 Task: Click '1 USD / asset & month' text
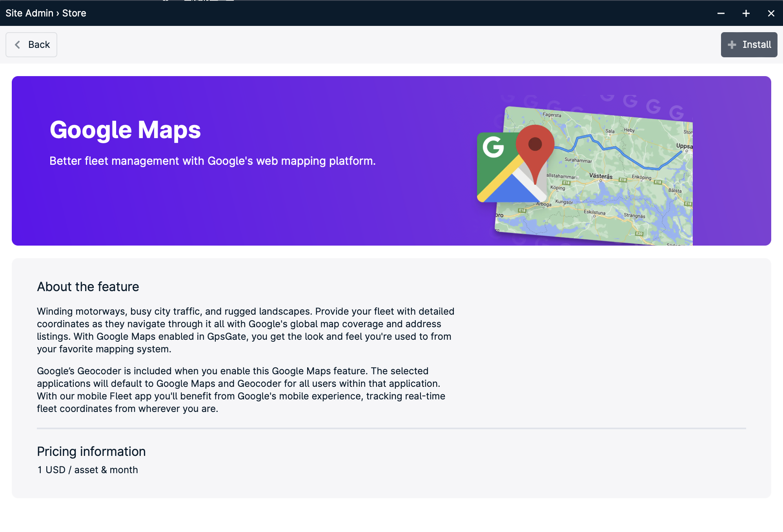[x=87, y=470]
